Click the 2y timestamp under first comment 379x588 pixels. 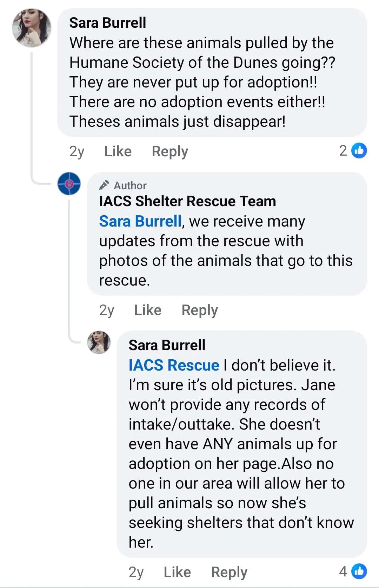[77, 151]
